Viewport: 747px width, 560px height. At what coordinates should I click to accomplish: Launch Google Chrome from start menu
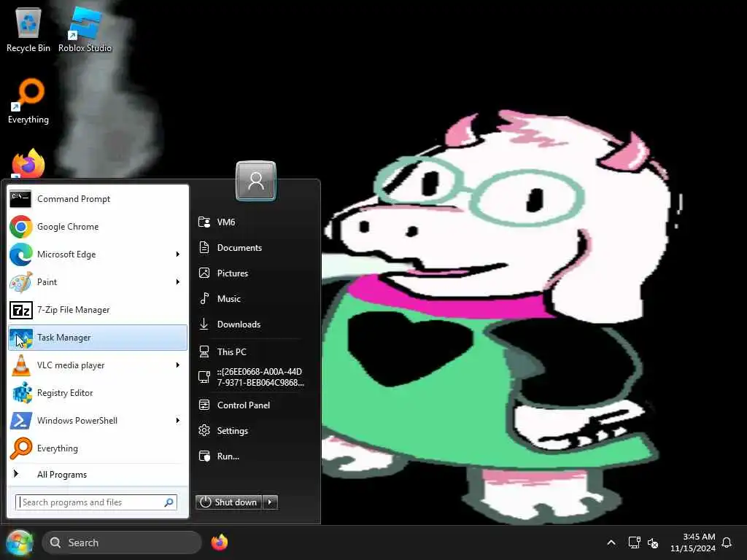[x=98, y=227]
